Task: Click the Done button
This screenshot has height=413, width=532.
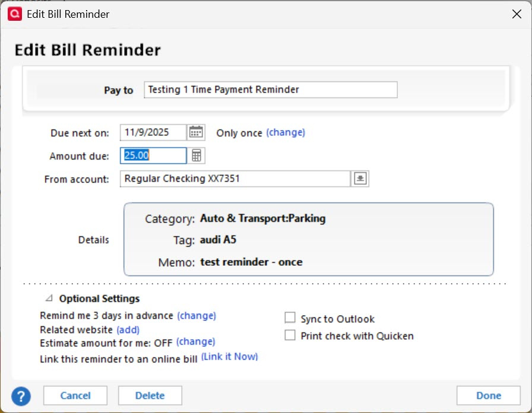Action: pos(488,395)
